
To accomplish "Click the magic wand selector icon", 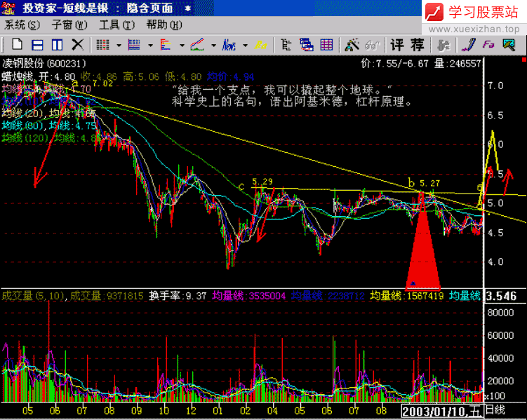I will [x=352, y=45].
